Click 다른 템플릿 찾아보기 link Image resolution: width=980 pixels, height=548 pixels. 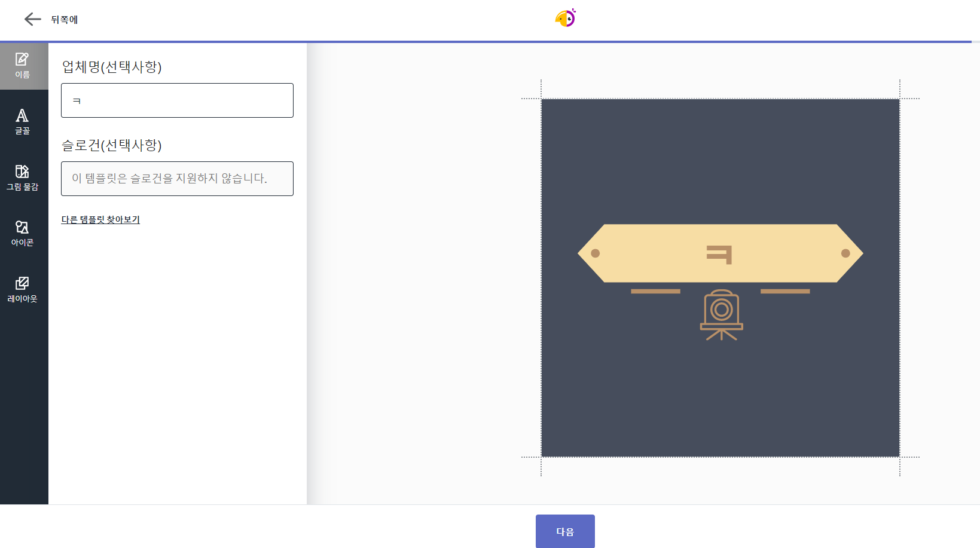coord(100,220)
